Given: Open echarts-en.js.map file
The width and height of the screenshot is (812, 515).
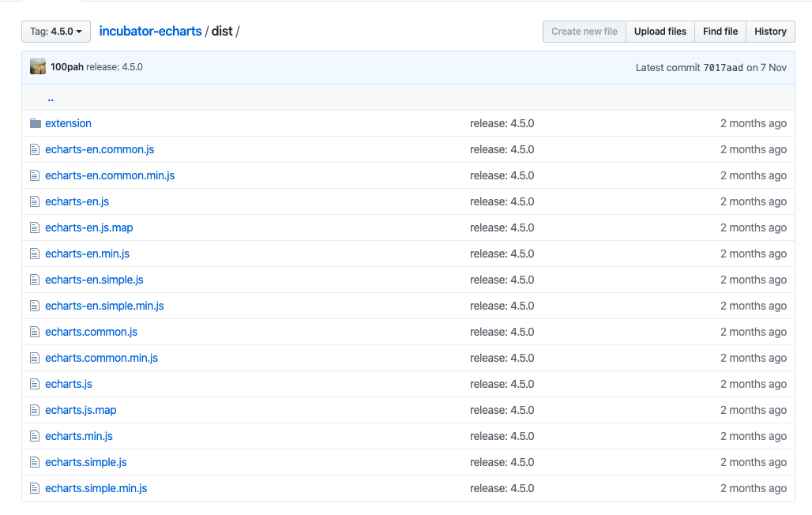Looking at the screenshot, I should pos(89,227).
